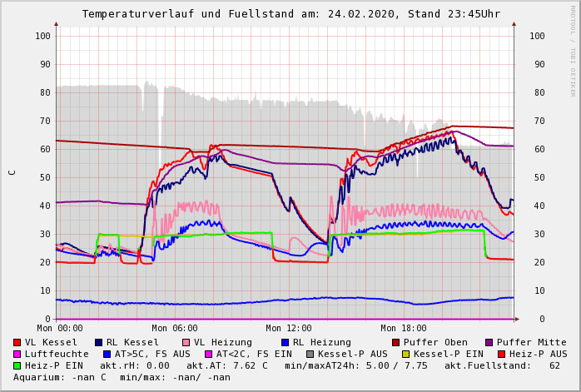Click the AT<2C, FS EIN legend swatch

[210, 354]
